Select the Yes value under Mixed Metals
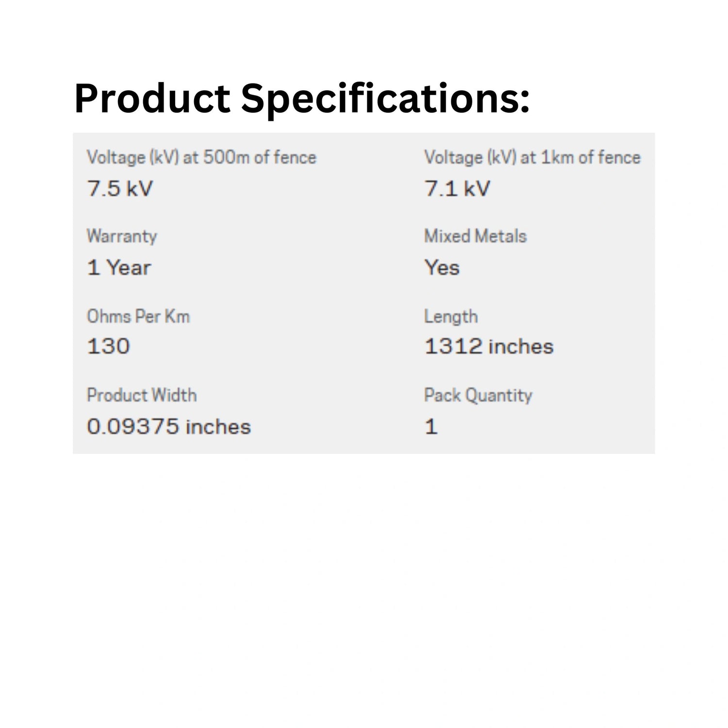The height and width of the screenshot is (728, 728). 442,268
